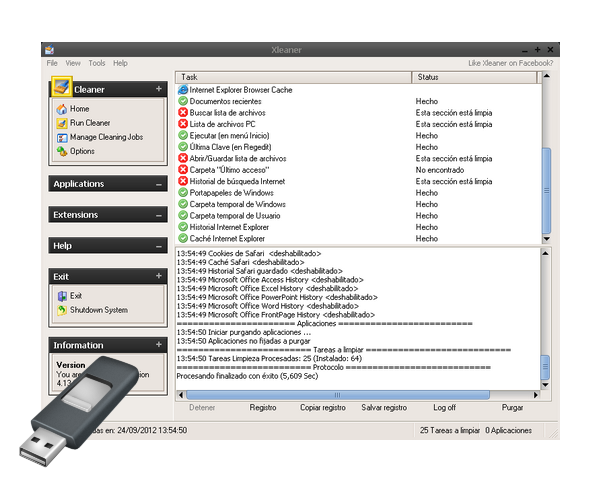The width and height of the screenshot is (600, 500).
Task: Click the Exit door icon
Action: click(62, 296)
